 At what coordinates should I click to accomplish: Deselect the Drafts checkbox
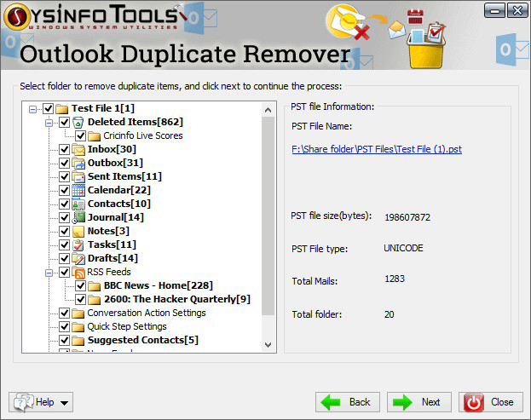[64, 259]
